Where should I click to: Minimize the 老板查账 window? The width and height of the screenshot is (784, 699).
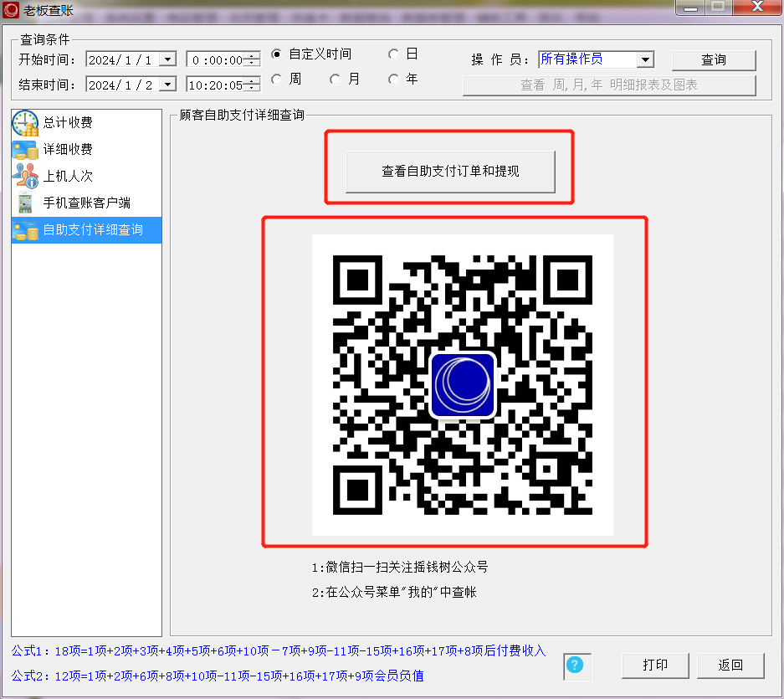(690, 8)
